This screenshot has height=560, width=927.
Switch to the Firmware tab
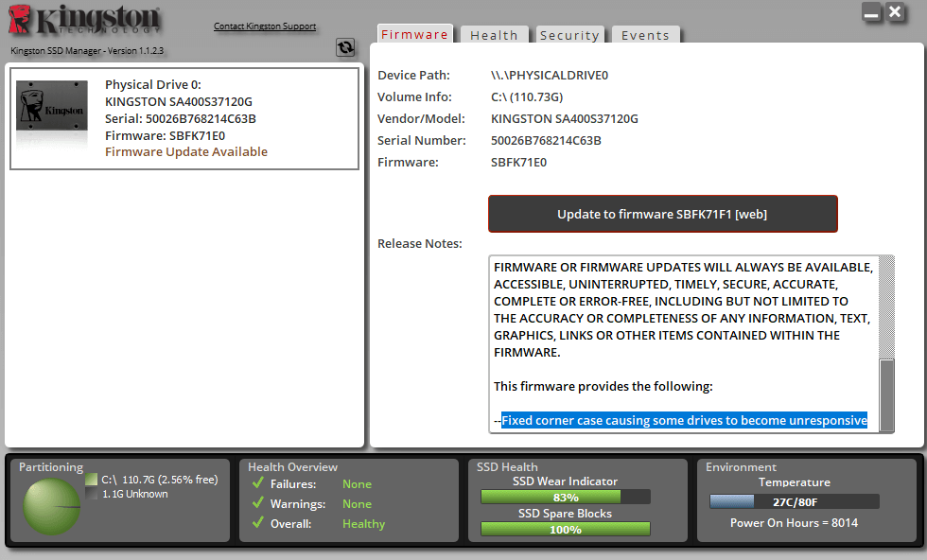click(414, 34)
